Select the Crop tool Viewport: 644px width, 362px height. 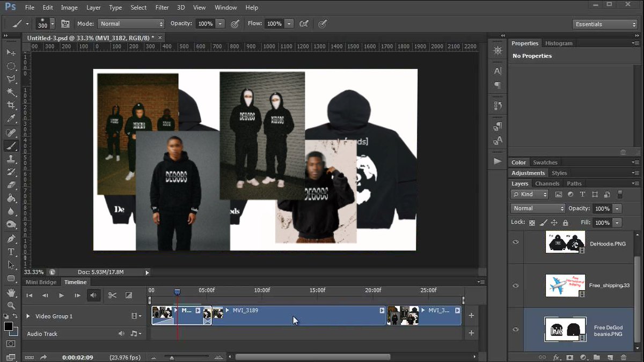pos(11,106)
